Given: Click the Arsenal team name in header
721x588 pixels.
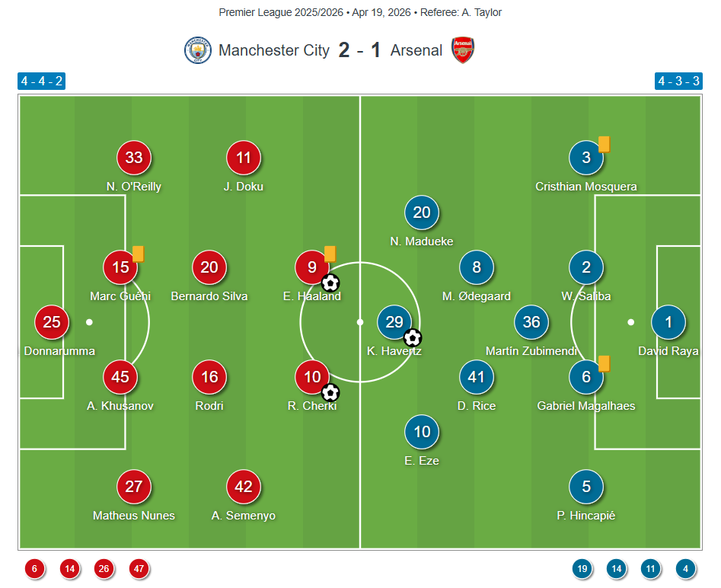Looking at the screenshot, I should (x=416, y=50).
